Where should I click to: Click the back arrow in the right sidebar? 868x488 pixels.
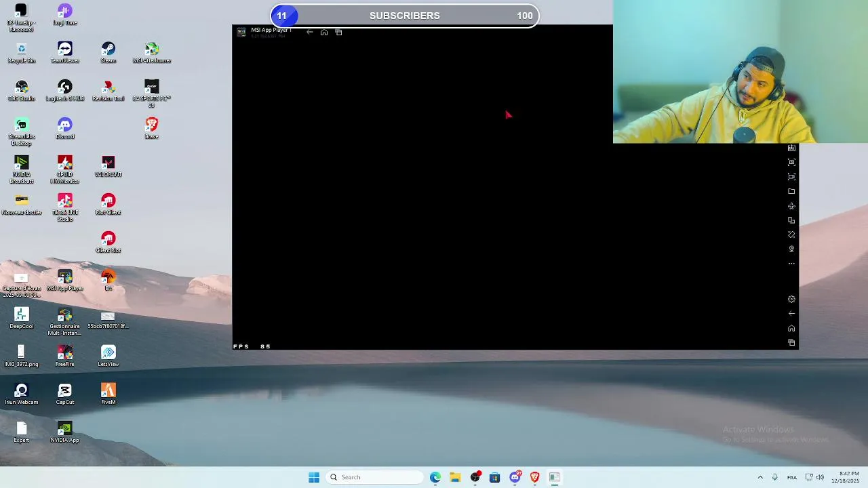[x=791, y=313]
